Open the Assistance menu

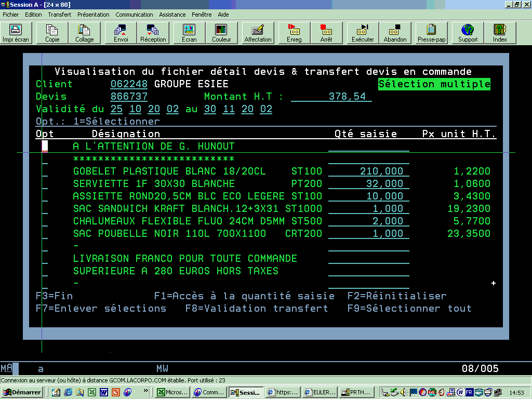point(172,15)
